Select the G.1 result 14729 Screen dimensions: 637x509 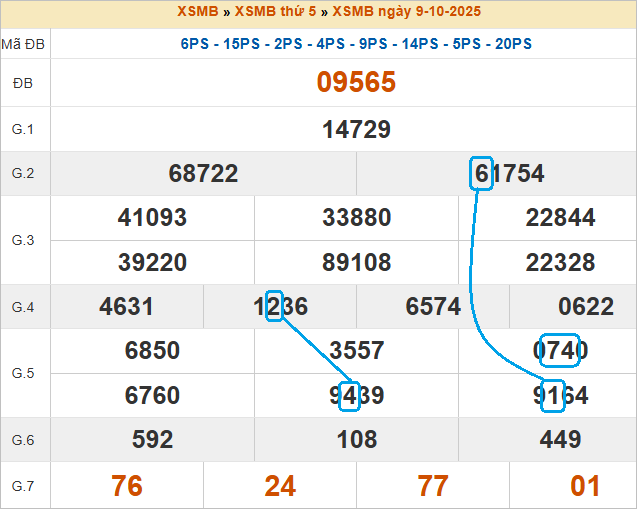click(356, 129)
